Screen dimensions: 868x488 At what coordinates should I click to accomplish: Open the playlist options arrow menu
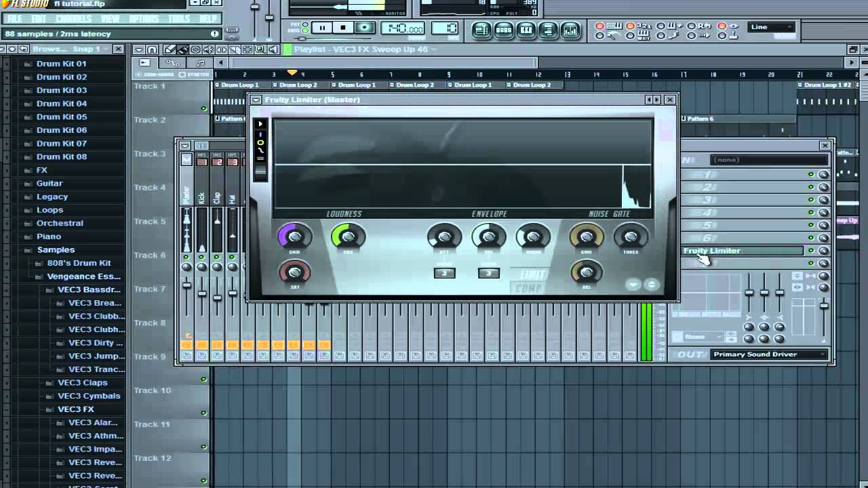(138, 49)
